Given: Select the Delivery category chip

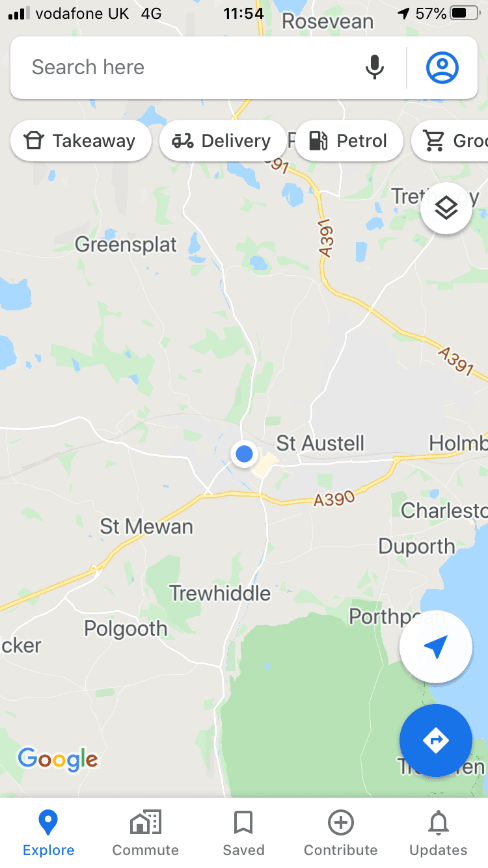Looking at the screenshot, I should coord(223,141).
